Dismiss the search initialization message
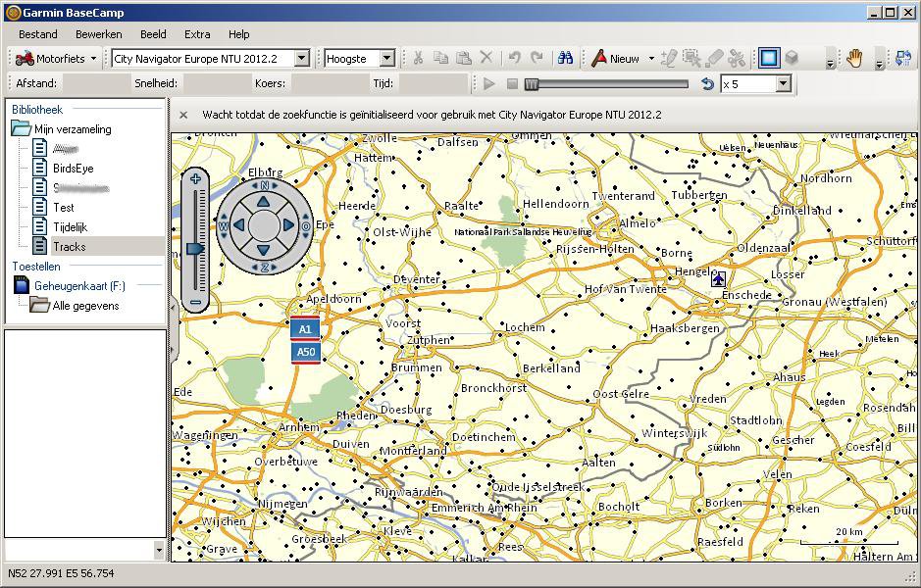 pyautogui.click(x=183, y=115)
